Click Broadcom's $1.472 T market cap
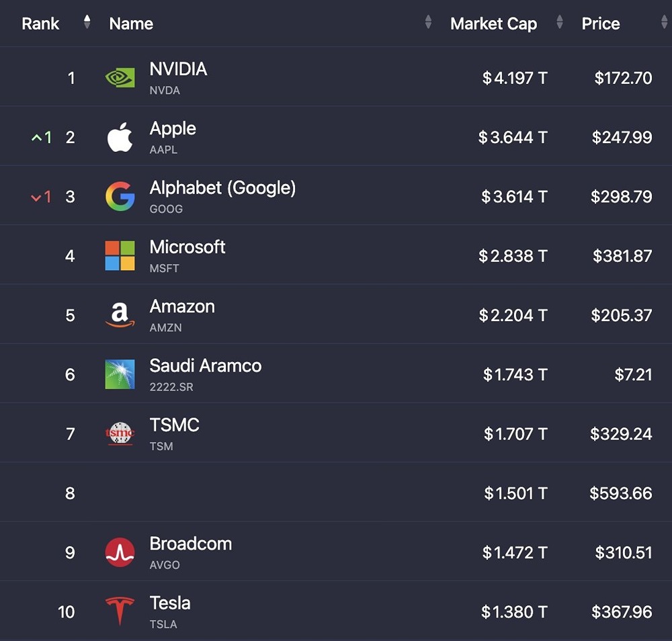This screenshot has width=672, height=641. [x=515, y=552]
